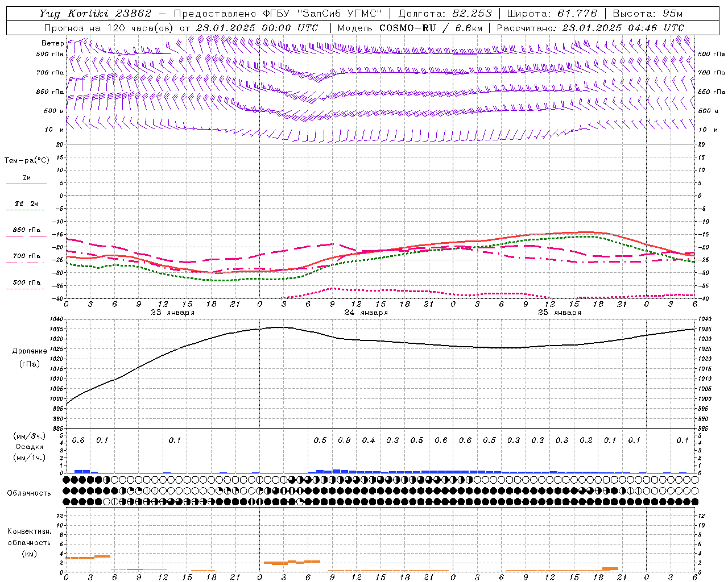Click the Рассчитано: 23.01.2025 04:46 UTC text
The image size is (728, 582).
pos(590,28)
